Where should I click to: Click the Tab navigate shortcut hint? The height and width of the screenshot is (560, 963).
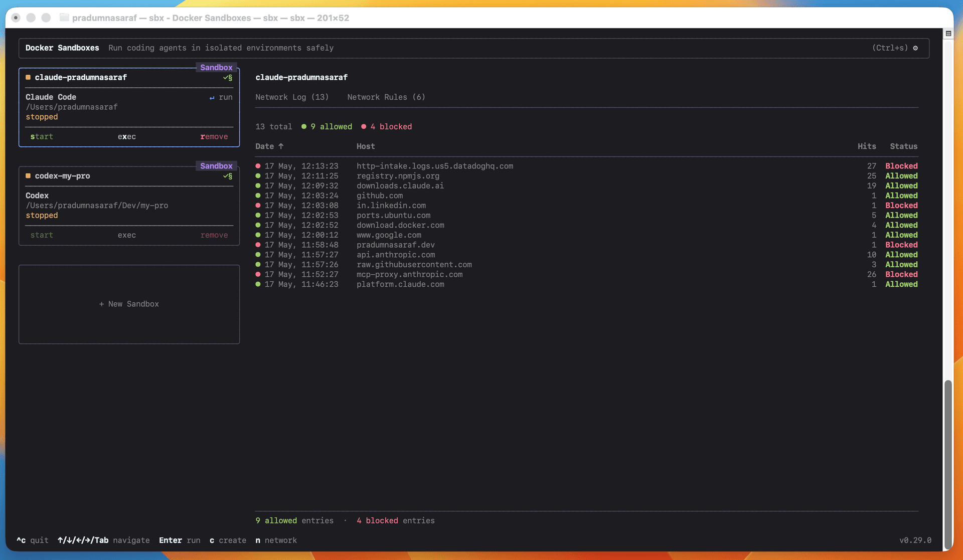(103, 540)
